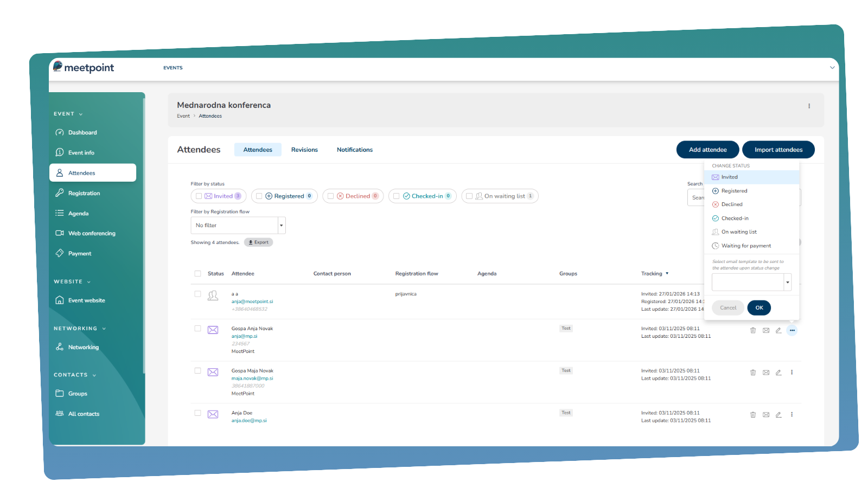This screenshot has height=488, width=868.
Task: Select the checkbox for Gospa Anja Novak
Action: 197,329
